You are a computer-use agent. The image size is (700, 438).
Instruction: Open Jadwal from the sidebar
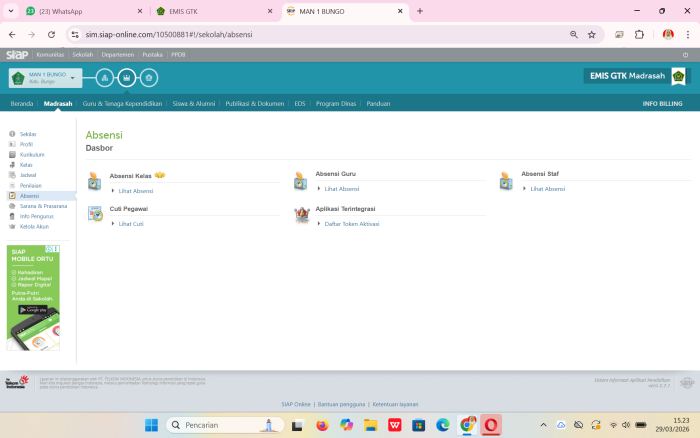(x=28, y=175)
